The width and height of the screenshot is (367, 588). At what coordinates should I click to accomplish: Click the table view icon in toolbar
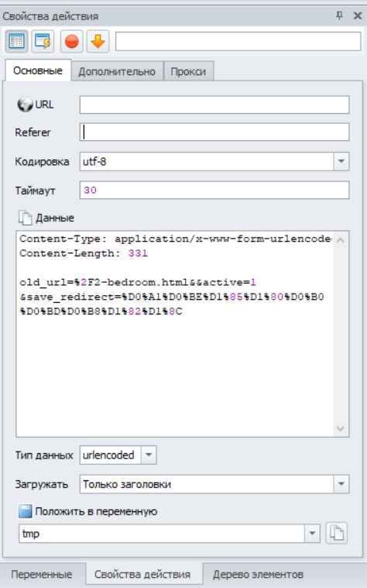coord(16,41)
